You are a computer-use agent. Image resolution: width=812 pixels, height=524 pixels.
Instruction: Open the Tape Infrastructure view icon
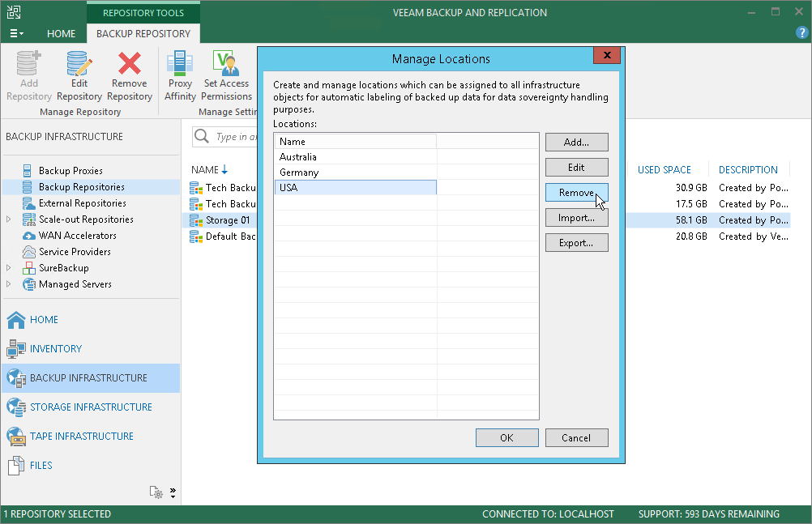(16, 437)
